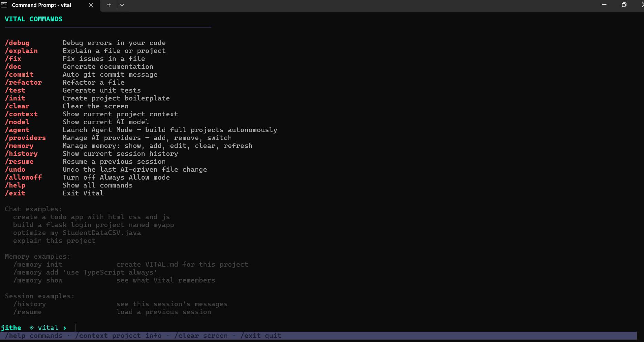Expand the /resume session example
644x342 pixels.
[28, 312]
